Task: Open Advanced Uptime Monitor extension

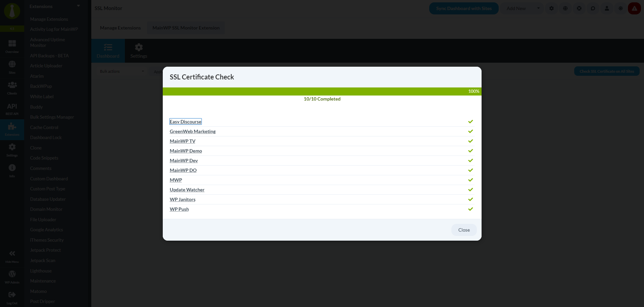Action: tap(48, 42)
